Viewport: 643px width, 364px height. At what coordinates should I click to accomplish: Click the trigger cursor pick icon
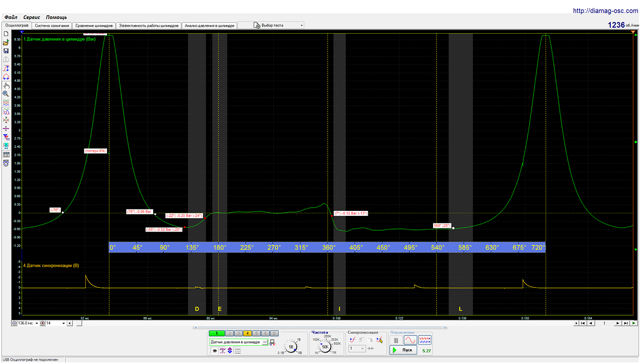[380, 340]
